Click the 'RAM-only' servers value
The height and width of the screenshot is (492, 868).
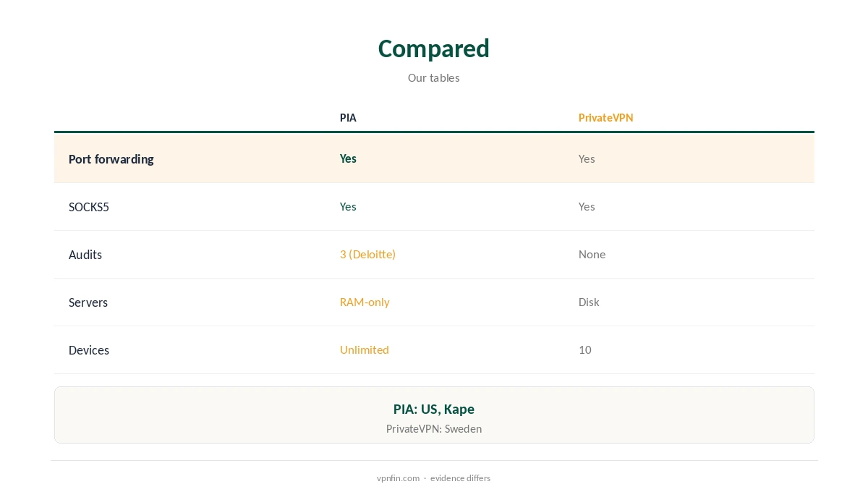pyautogui.click(x=365, y=302)
